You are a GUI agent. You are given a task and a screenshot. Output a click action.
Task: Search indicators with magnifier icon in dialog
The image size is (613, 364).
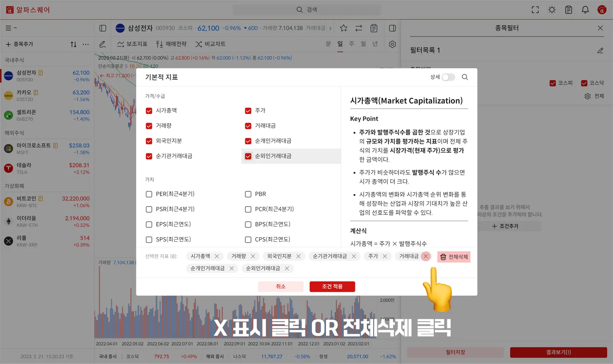(x=465, y=77)
